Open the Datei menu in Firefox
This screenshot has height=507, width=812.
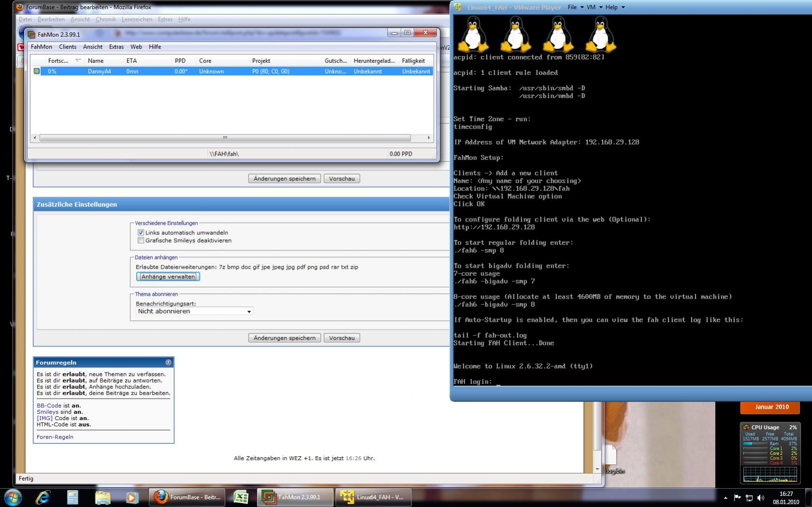click(25, 19)
